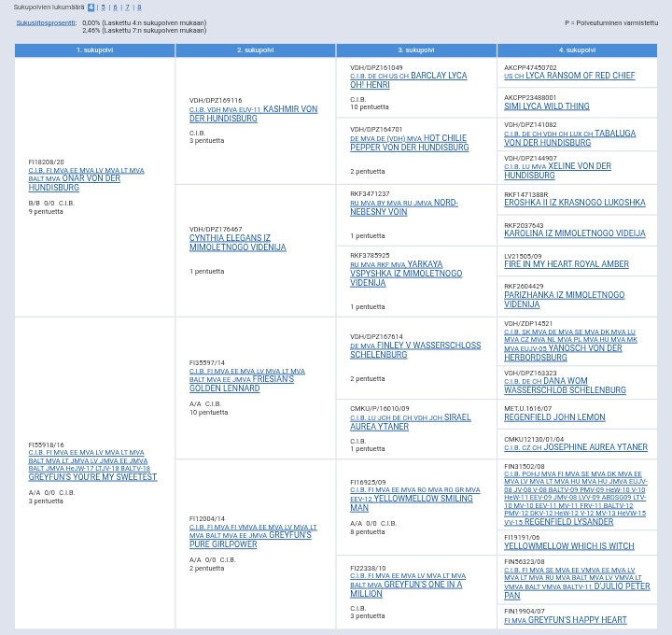Image resolution: width=672 pixels, height=635 pixels.
Task: Open Friesian's Golden Lennard entry
Action: tap(241, 384)
